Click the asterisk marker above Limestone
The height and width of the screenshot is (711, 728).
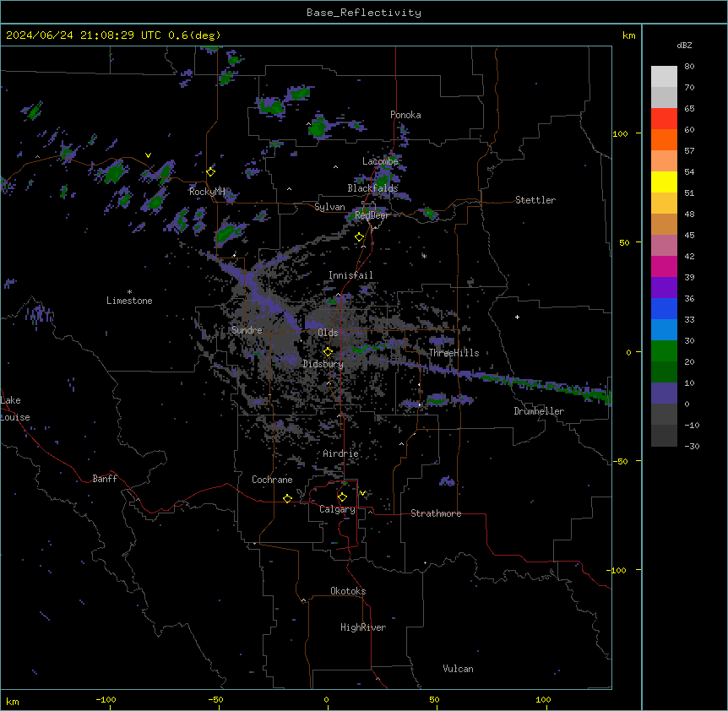click(129, 291)
